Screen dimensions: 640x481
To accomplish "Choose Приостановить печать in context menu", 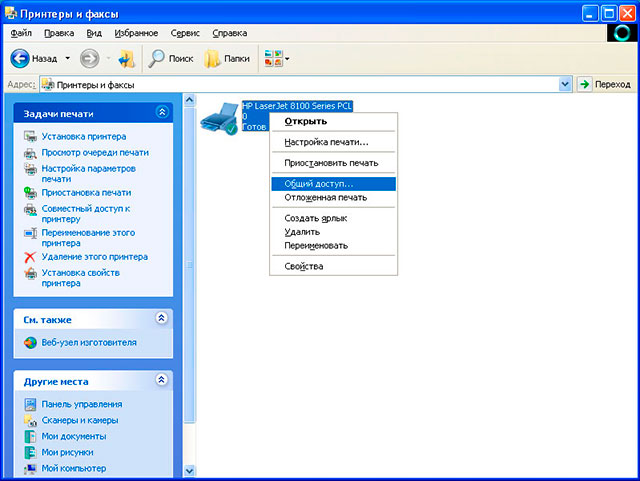I will (333, 163).
